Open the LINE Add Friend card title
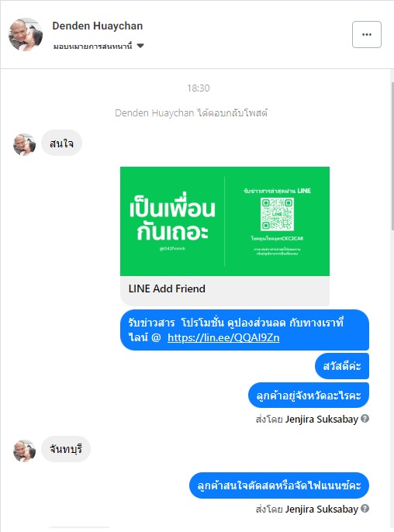This screenshot has height=532, width=394. click(x=167, y=288)
